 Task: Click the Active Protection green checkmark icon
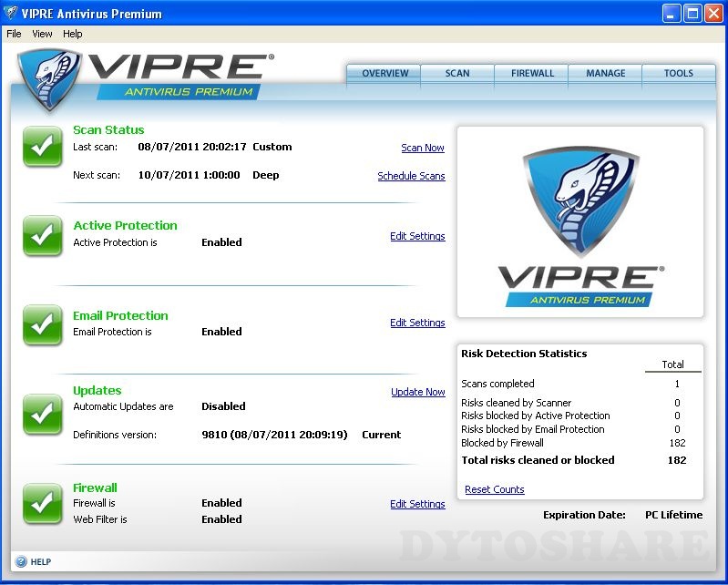tap(42, 235)
